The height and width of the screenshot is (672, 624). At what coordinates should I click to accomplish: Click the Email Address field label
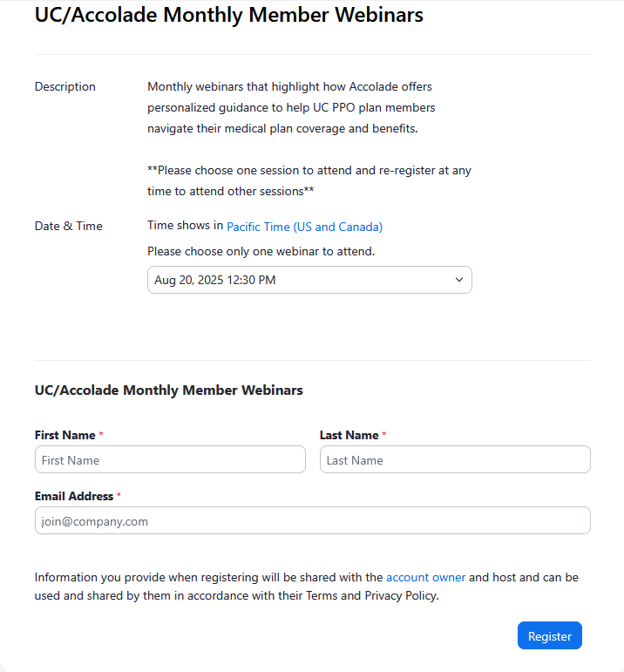74,496
